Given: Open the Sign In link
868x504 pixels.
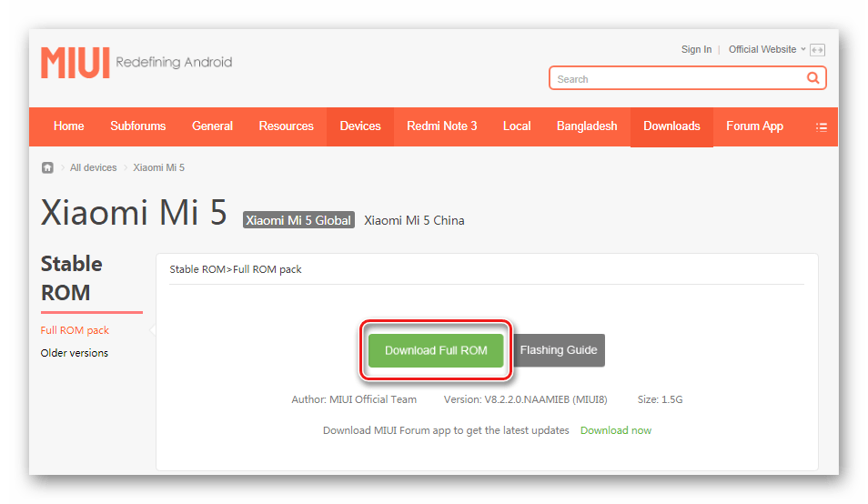Looking at the screenshot, I should click(x=696, y=49).
